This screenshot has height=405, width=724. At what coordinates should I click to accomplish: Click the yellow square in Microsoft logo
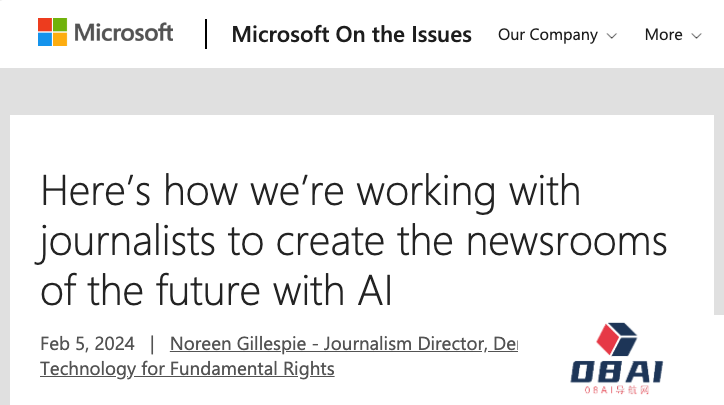click(62, 40)
